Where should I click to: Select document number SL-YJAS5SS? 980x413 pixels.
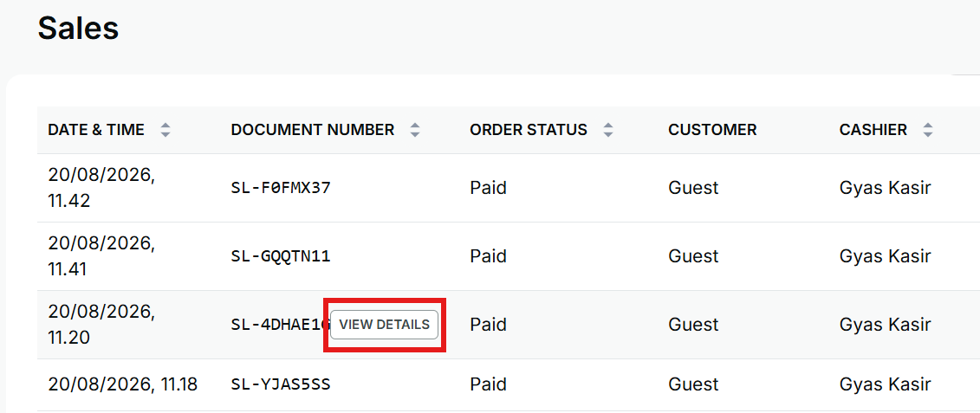(x=281, y=384)
